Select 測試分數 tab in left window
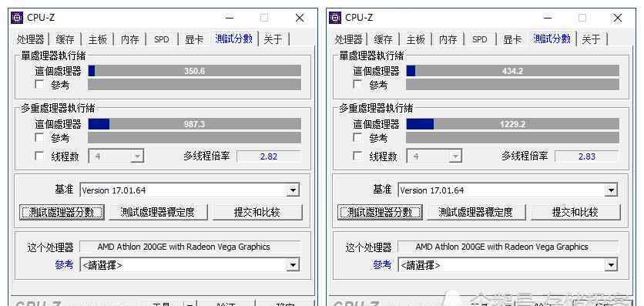Image resolution: width=644 pixels, height=306 pixels. [x=233, y=39]
